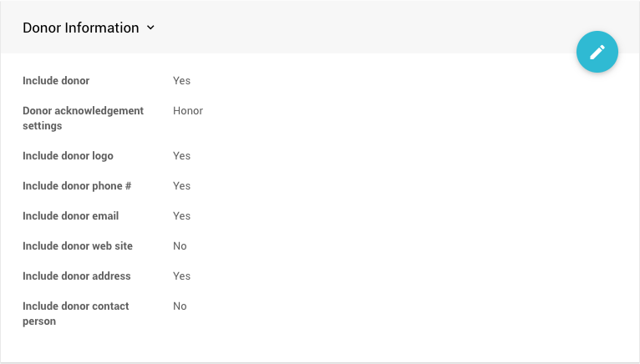
Task: Click the Include donor email label
Action: [70, 216]
